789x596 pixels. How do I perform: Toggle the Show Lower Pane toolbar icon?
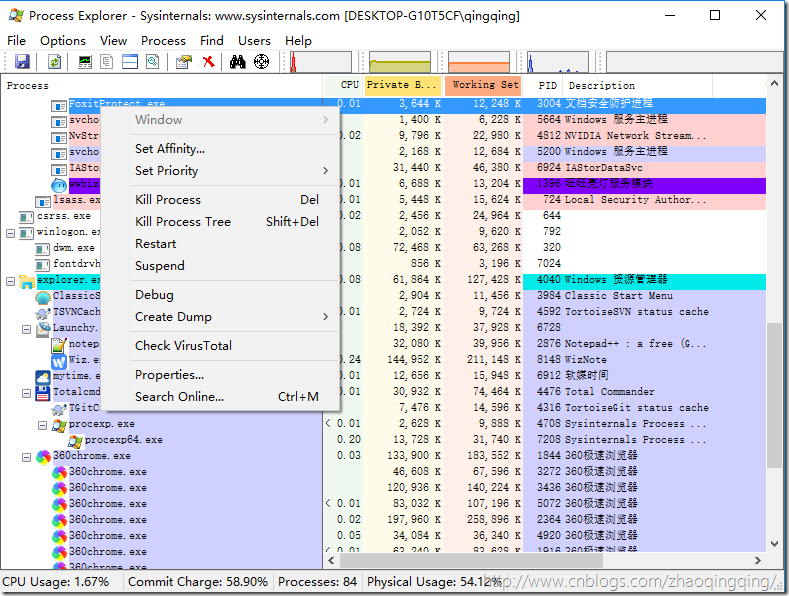point(130,62)
